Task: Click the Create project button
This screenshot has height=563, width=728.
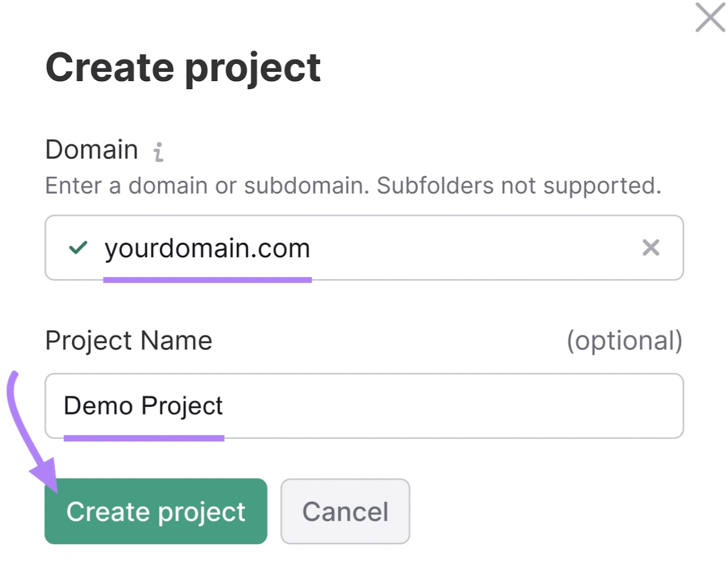Action: click(155, 511)
